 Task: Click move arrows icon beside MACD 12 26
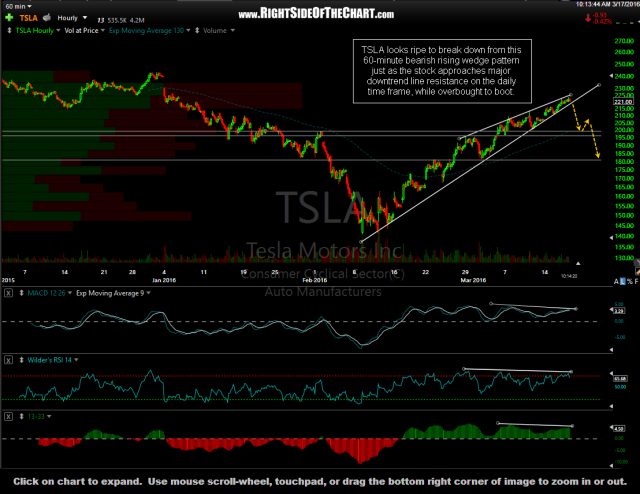click(x=21, y=293)
